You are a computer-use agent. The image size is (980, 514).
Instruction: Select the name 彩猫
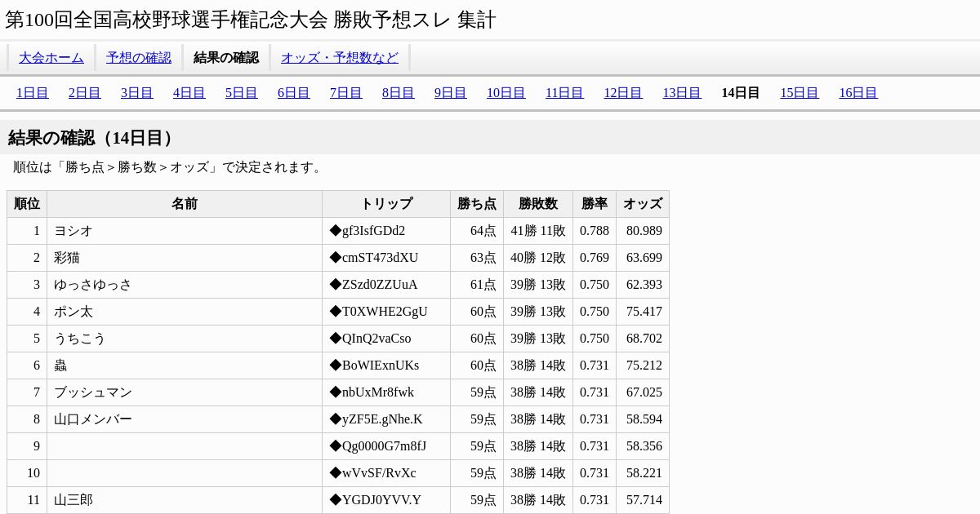(67, 258)
